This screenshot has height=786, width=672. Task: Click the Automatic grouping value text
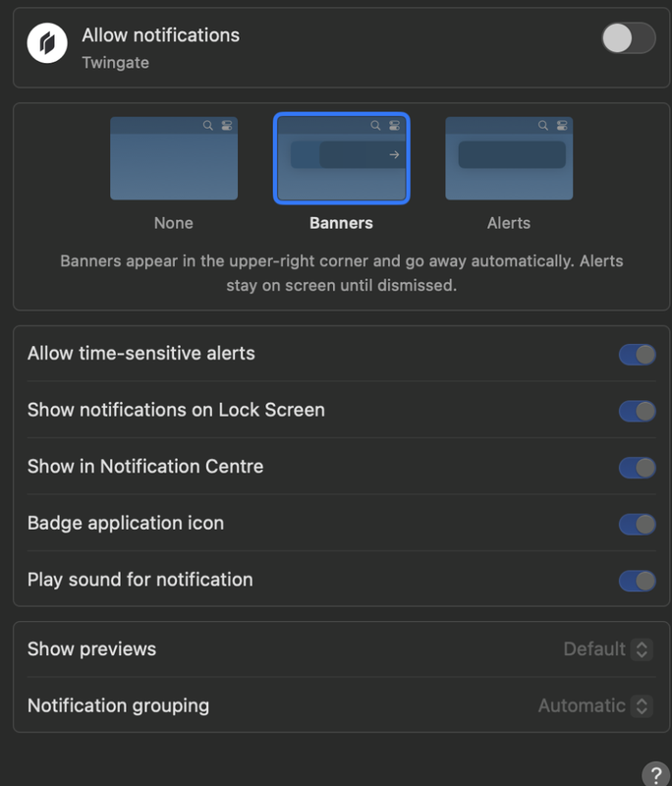pyautogui.click(x=582, y=706)
